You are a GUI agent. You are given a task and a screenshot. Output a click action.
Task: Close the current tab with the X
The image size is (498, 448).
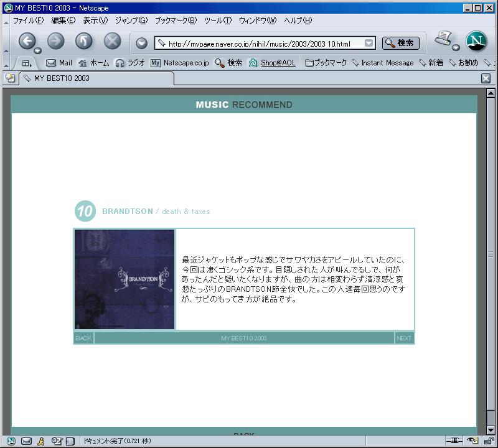pyautogui.click(x=486, y=78)
